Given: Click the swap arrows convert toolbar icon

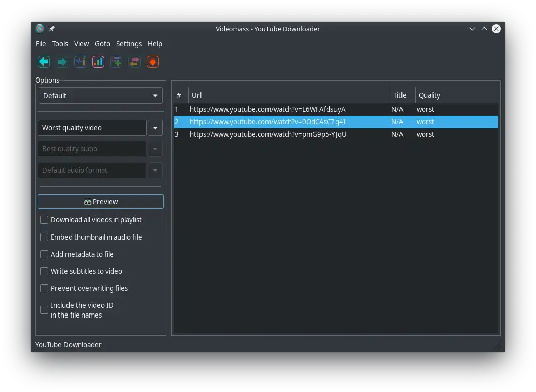Looking at the screenshot, I should (135, 62).
